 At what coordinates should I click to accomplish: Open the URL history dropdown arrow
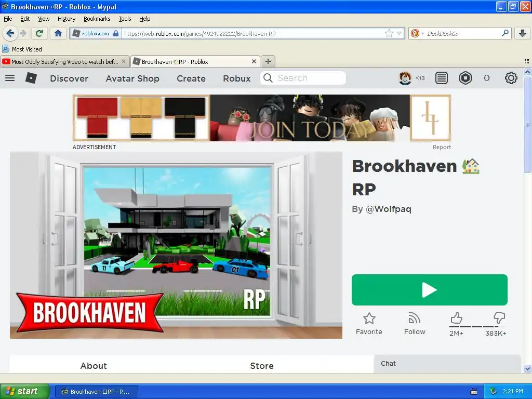[400, 33]
